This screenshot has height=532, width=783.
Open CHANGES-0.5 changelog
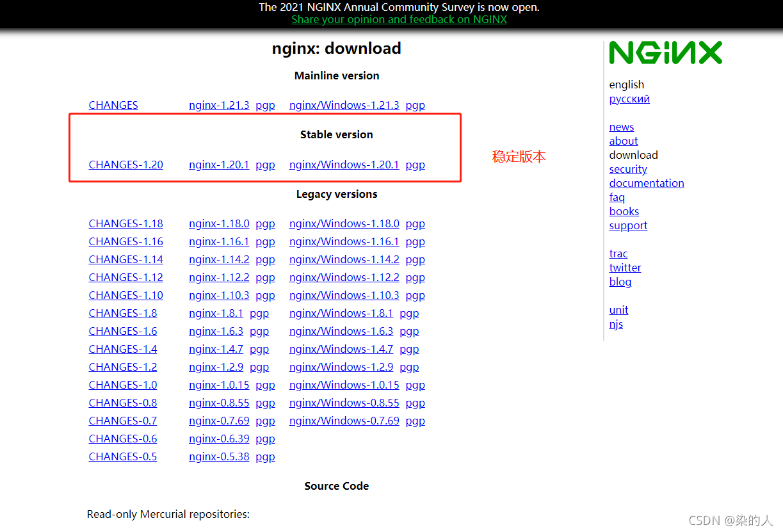point(123,456)
